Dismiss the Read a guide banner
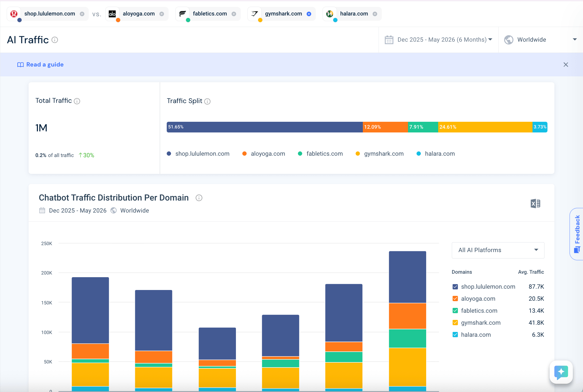The width and height of the screenshot is (583, 392). pyautogui.click(x=566, y=65)
